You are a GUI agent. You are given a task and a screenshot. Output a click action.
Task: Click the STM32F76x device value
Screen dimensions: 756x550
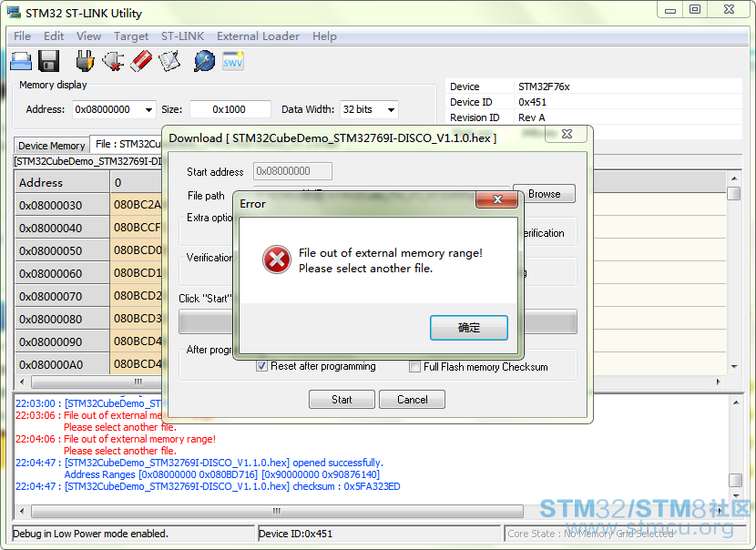click(x=544, y=87)
